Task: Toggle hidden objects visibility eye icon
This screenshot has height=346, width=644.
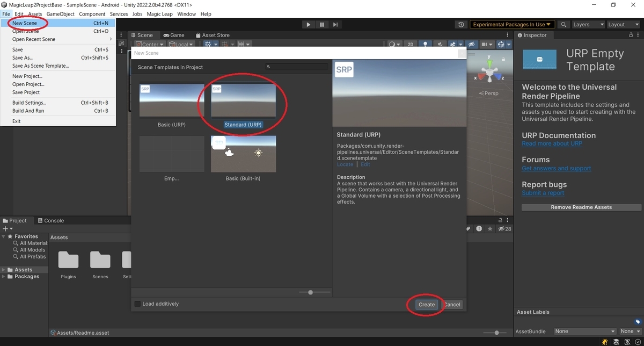Action: click(472, 45)
